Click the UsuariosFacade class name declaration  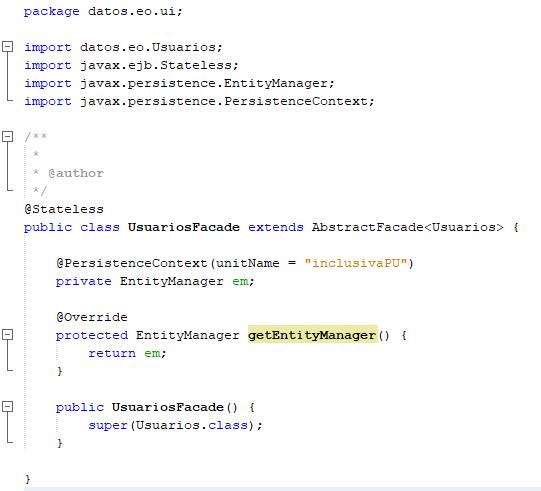click(x=184, y=227)
